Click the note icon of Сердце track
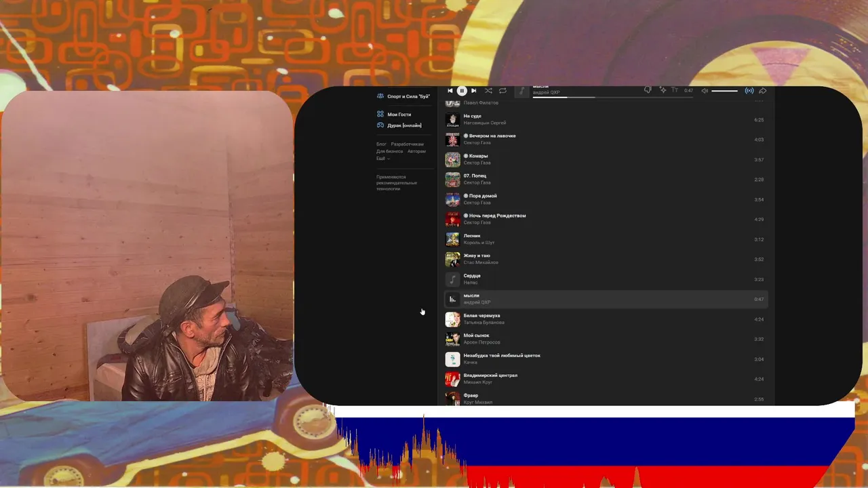The height and width of the screenshot is (488, 868). [452, 279]
